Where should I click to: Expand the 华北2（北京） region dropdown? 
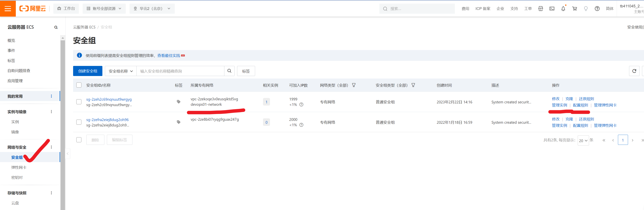coord(152,9)
